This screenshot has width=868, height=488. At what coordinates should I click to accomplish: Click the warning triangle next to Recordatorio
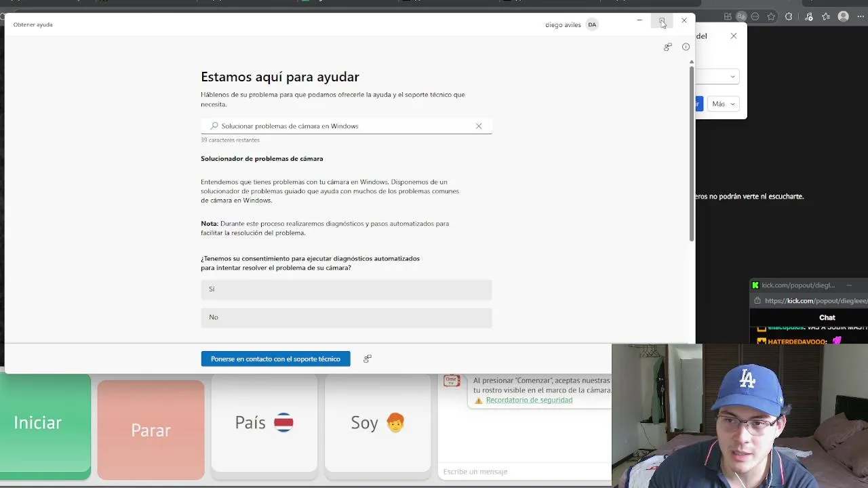click(x=479, y=401)
